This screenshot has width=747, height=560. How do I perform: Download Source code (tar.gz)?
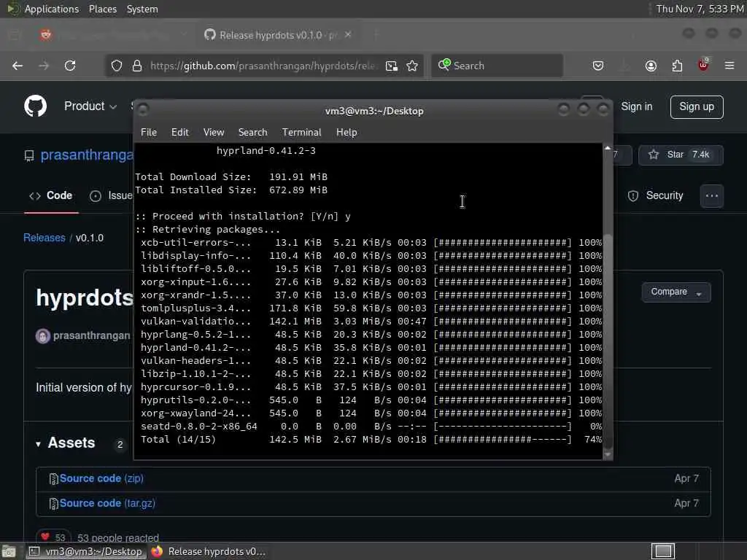[x=107, y=503]
